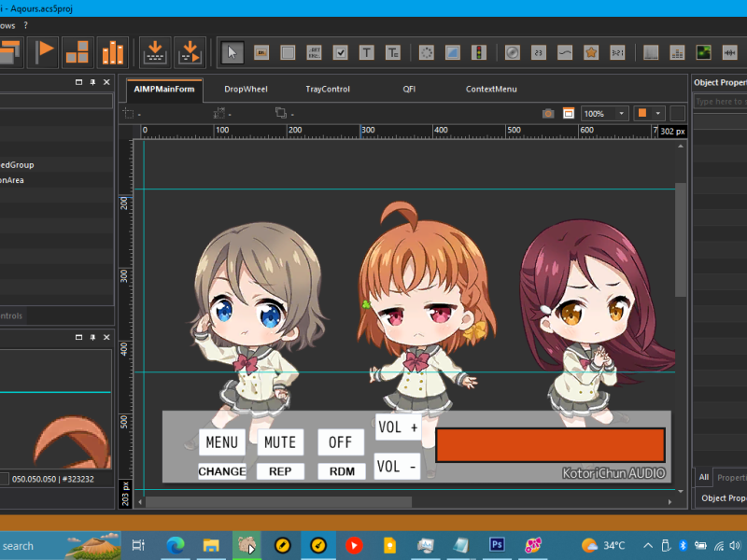This screenshot has height=560, width=747.
Task: Select the All tab in properties
Action: click(704, 477)
